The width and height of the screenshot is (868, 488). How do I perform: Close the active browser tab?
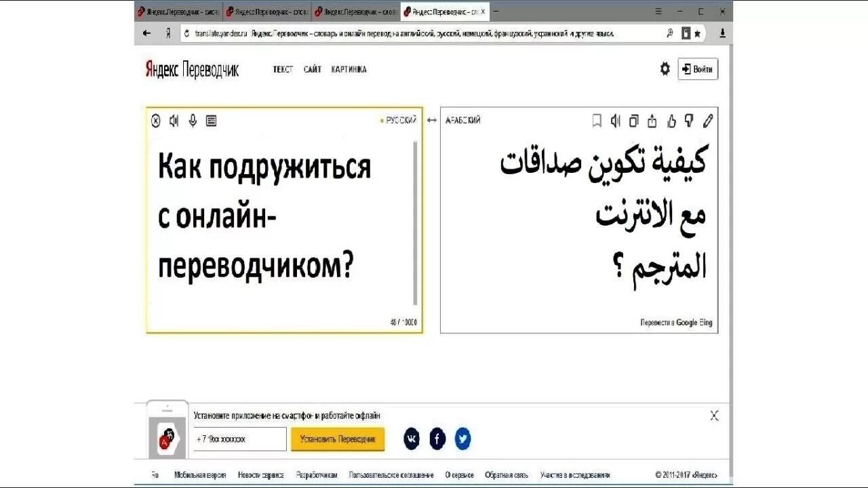click(483, 12)
